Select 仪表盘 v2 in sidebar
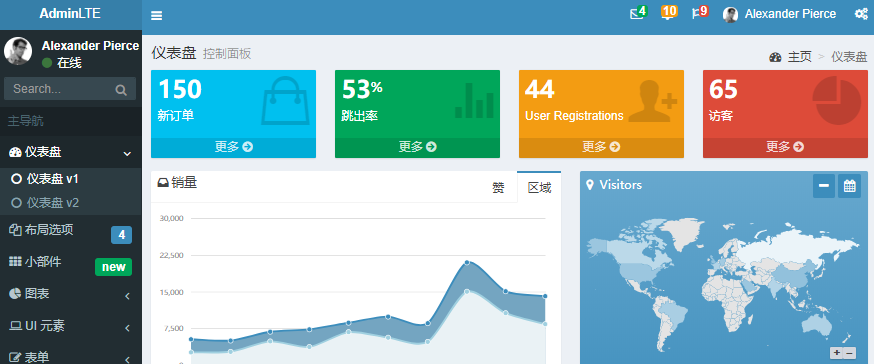Screen dimensions: 874x364 point(71,203)
